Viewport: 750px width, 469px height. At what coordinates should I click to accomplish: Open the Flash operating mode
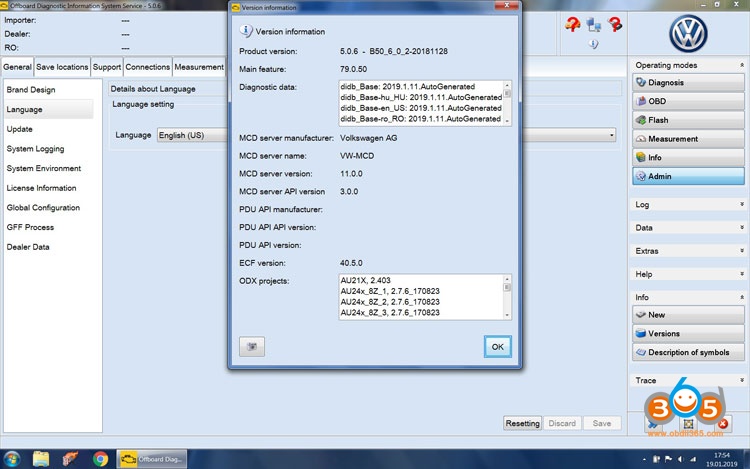tap(688, 120)
